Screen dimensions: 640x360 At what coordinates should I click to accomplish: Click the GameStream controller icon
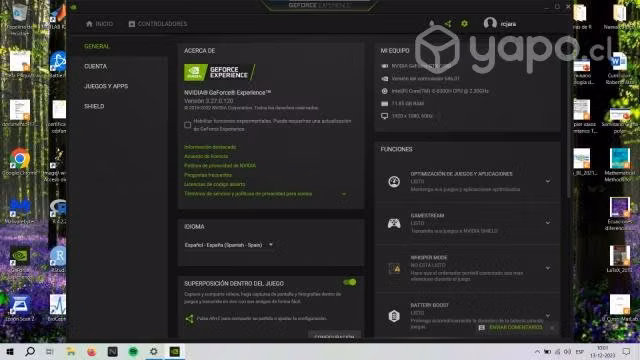pos(394,223)
